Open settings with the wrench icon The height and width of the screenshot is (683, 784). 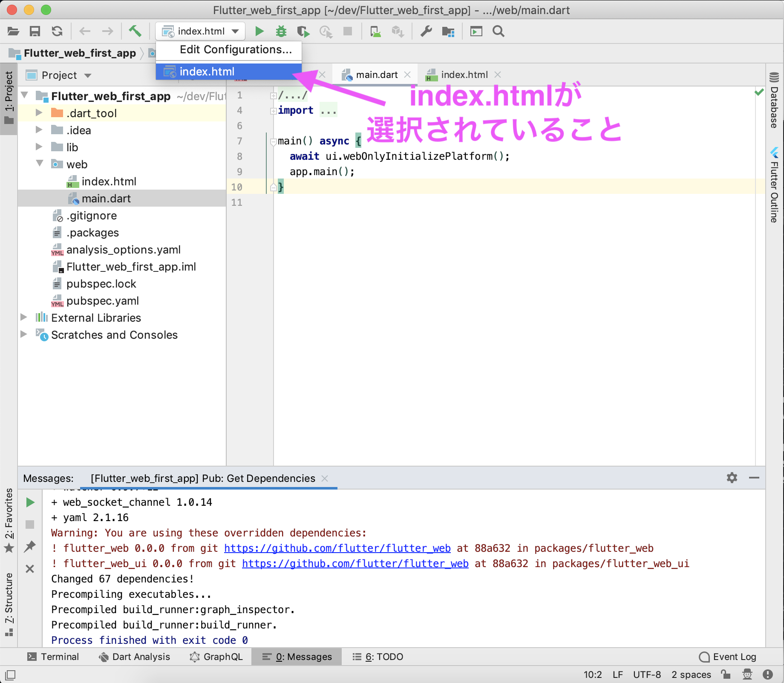[426, 31]
